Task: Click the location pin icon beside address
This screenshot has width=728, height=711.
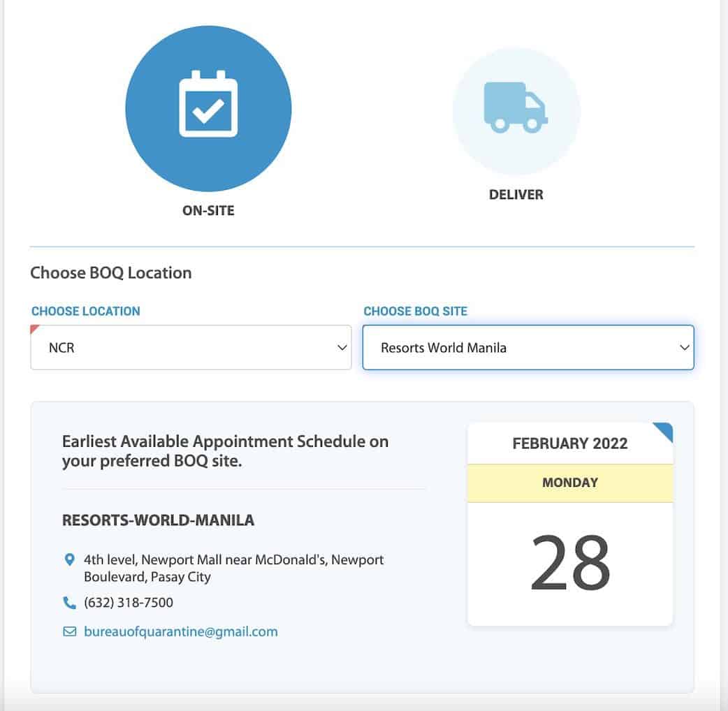Action: (x=69, y=559)
